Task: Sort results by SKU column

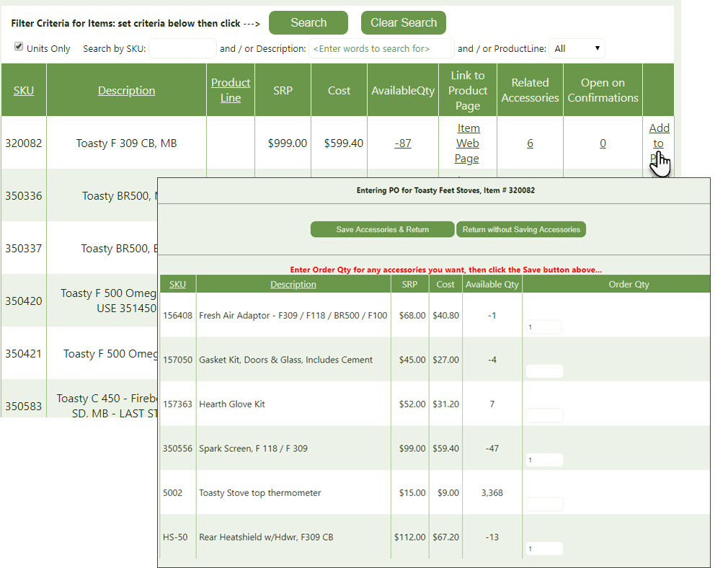Action: pos(23,90)
